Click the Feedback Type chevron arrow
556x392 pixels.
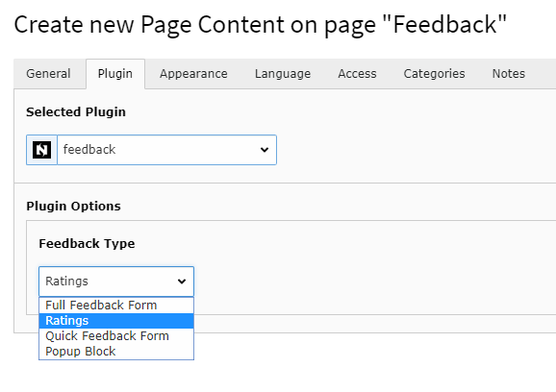[x=182, y=282]
